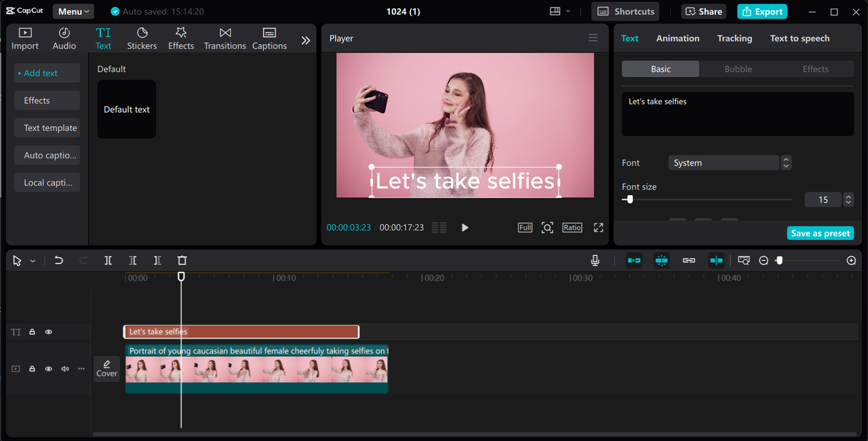
Task: Start voiceover recording with microphone icon
Action: click(595, 260)
